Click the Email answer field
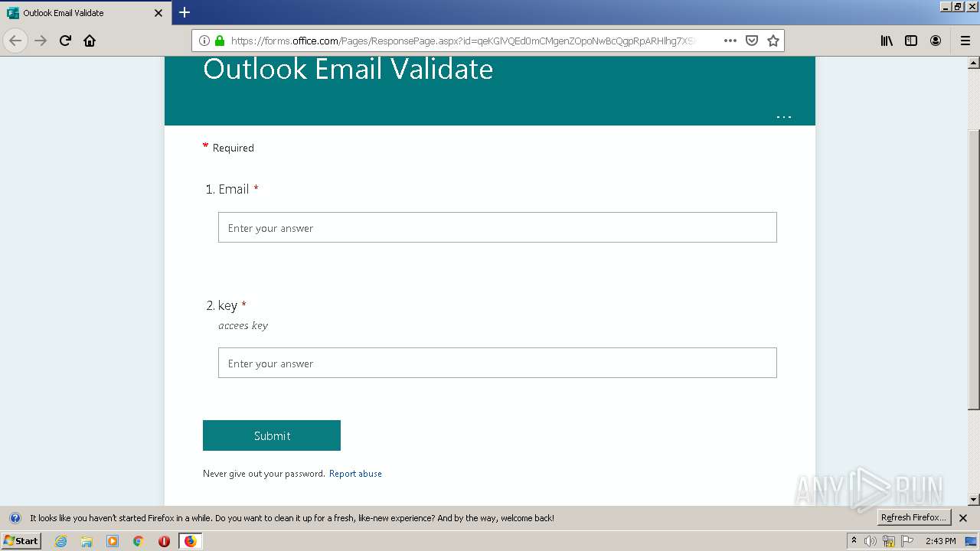Image resolution: width=980 pixels, height=551 pixels. click(x=498, y=227)
